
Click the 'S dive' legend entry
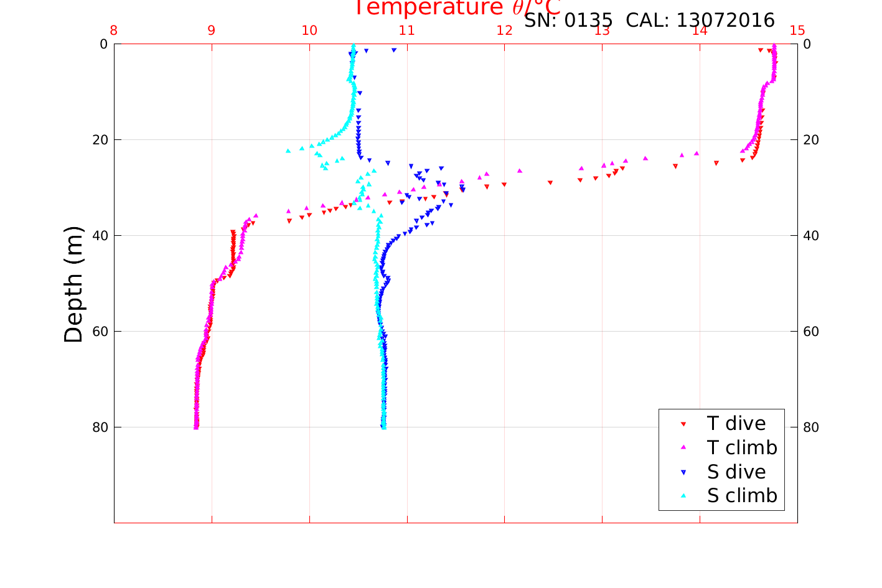[x=736, y=472]
